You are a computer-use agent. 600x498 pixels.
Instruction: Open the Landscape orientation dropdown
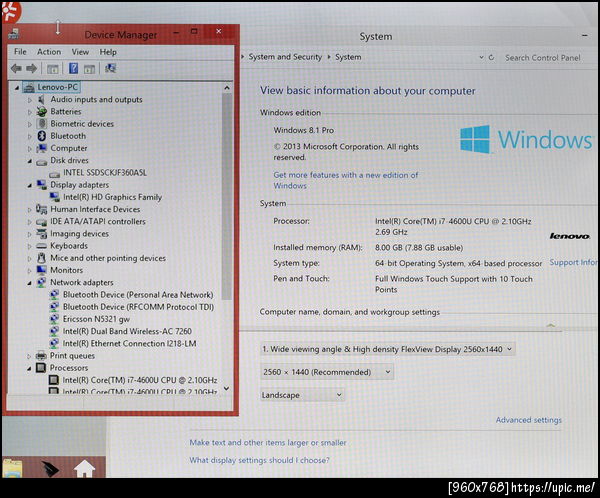click(302, 395)
